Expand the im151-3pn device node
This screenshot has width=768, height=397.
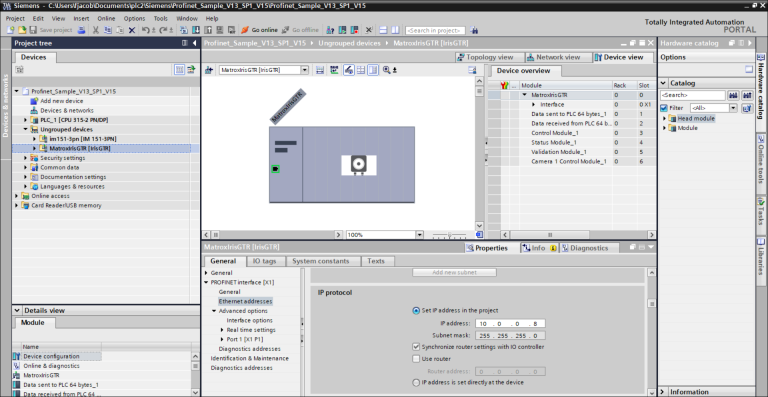pyautogui.click(x=35, y=139)
